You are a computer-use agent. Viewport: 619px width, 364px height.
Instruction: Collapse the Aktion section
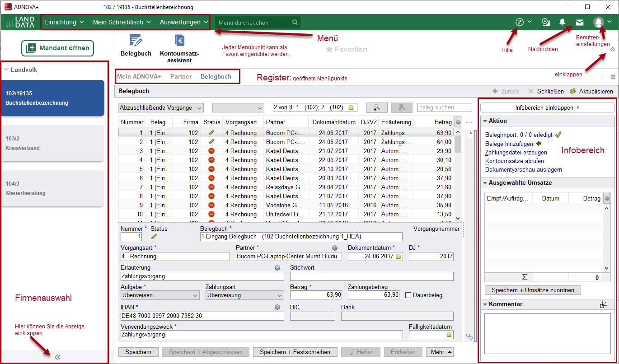coord(485,121)
